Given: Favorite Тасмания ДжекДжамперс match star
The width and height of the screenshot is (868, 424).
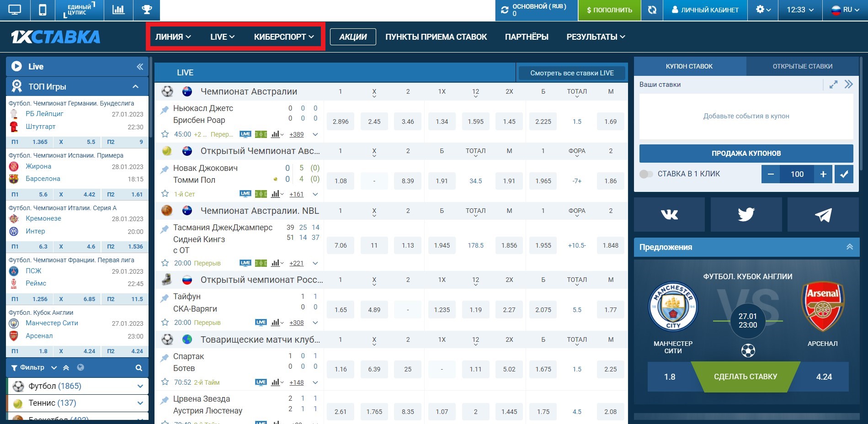Looking at the screenshot, I should pos(165,263).
